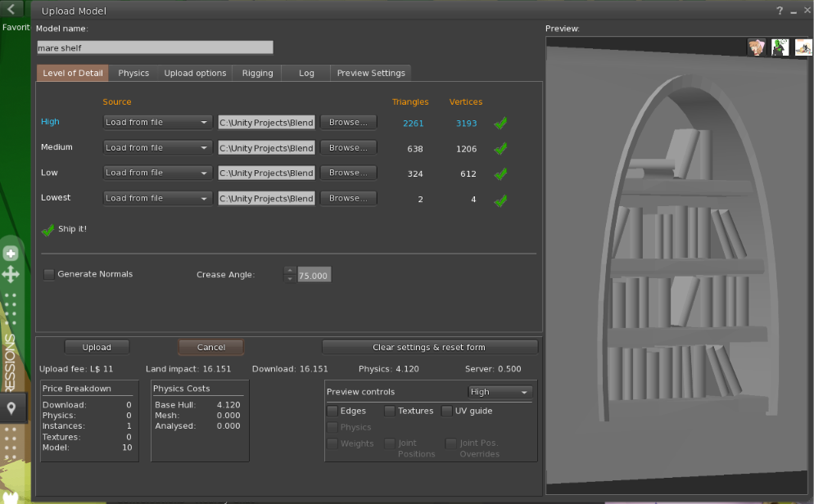
Task: Click the back arrow in top-left corner
Action: pos(11,8)
